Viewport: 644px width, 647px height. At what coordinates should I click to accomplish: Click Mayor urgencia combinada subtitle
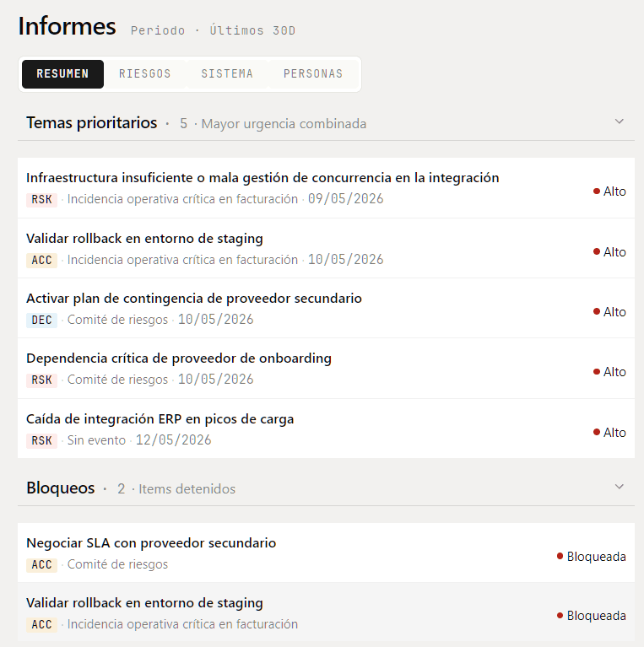pyautogui.click(x=284, y=124)
